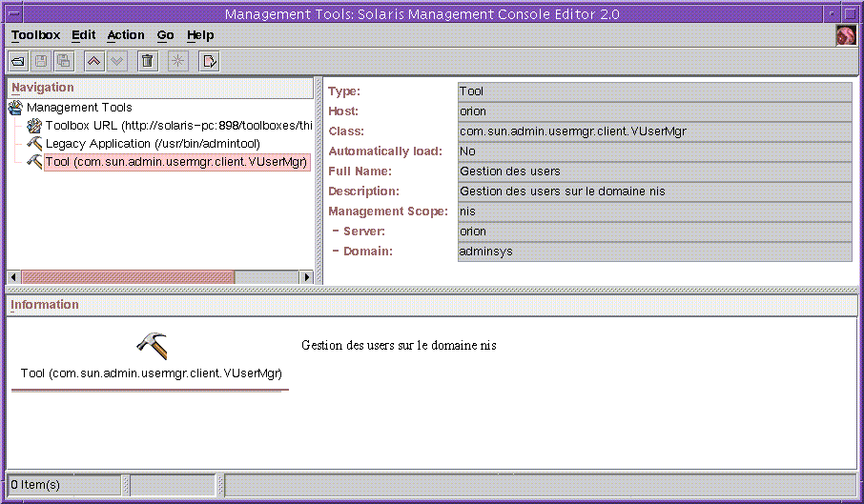Click the Toolbox URL node icon
Viewport: 864px width, 504px height.
click(x=34, y=126)
